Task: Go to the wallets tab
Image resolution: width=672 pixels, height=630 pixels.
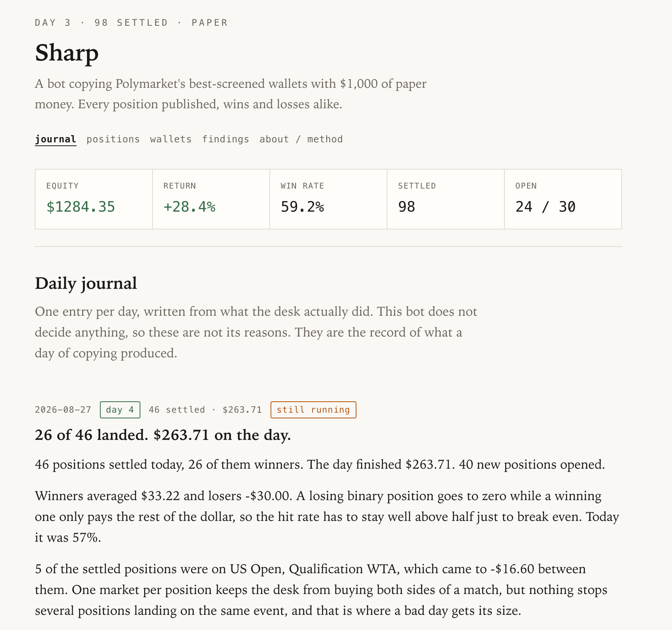Action: tap(171, 139)
